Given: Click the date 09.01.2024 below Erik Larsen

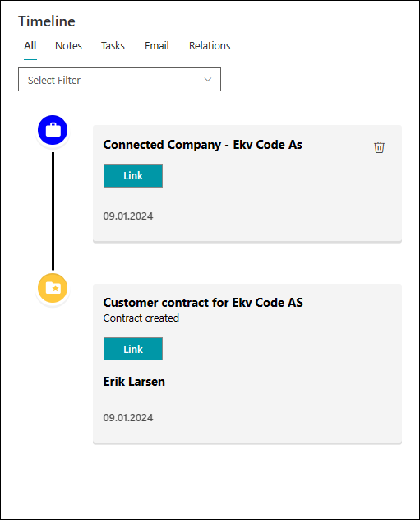Looking at the screenshot, I should (x=128, y=417).
